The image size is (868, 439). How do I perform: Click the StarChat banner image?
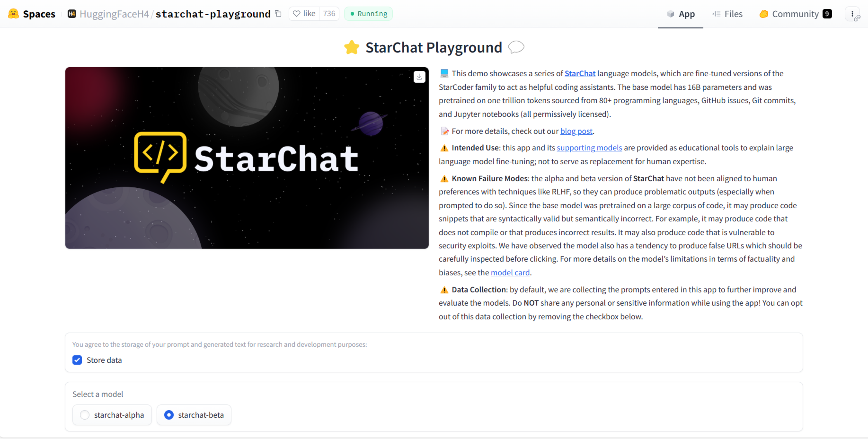point(247,158)
